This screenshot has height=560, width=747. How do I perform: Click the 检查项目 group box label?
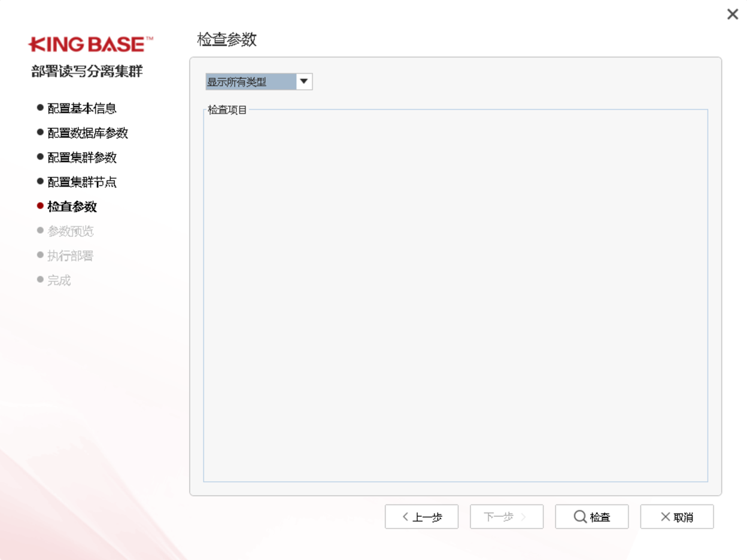click(x=227, y=110)
